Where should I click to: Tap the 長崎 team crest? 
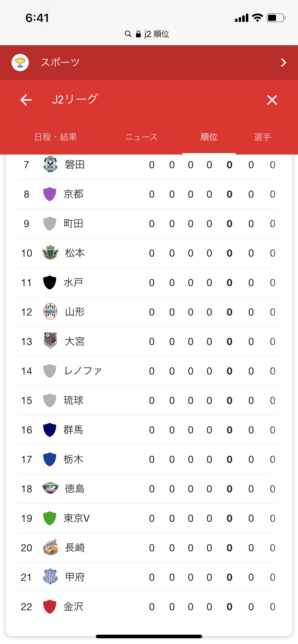pos(50,548)
